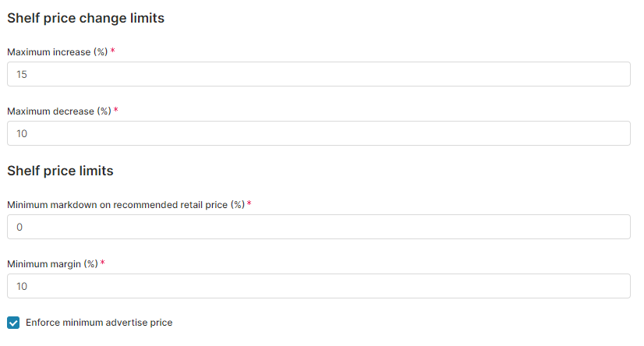Click the 'Maximum decrease (%)' field label

point(58,111)
